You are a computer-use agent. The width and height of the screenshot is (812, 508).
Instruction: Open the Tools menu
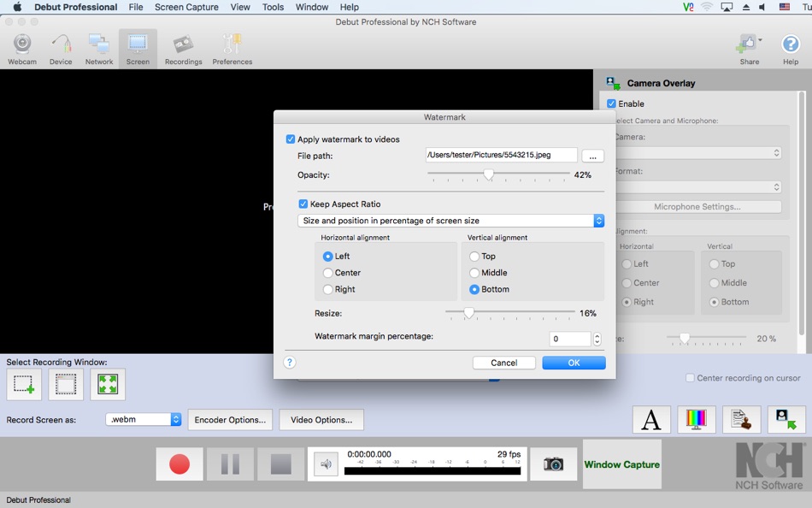tap(273, 7)
